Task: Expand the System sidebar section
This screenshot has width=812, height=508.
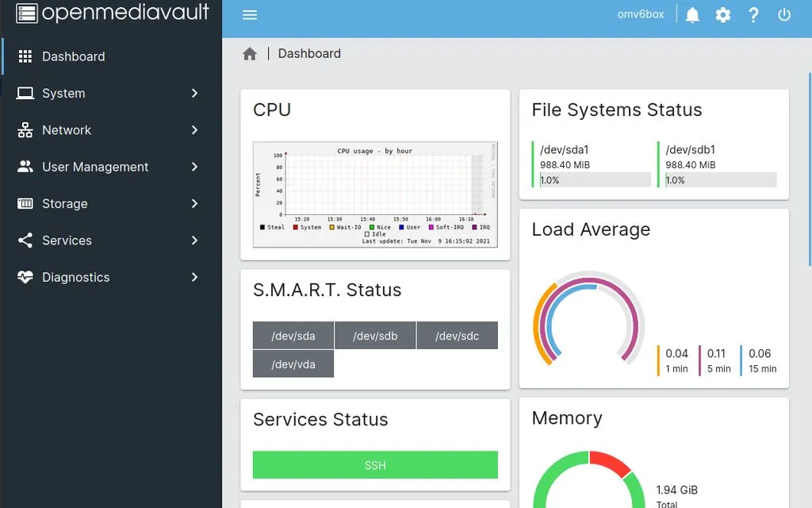Action: coord(195,93)
